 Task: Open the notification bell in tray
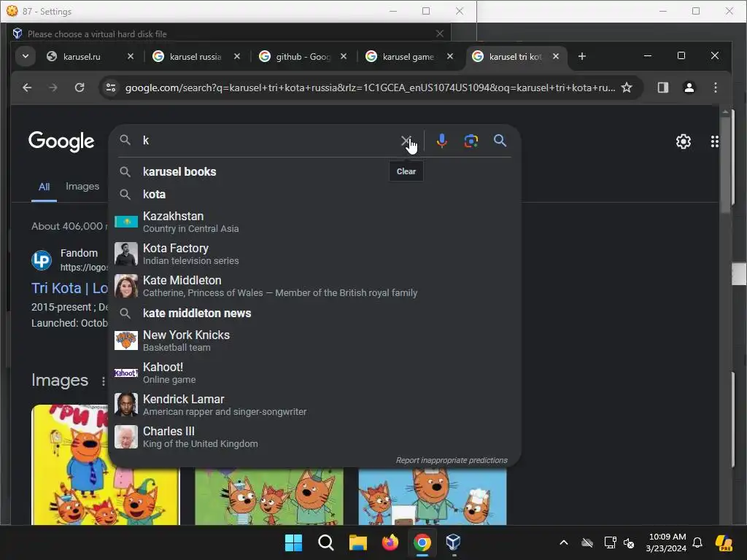[x=697, y=542]
